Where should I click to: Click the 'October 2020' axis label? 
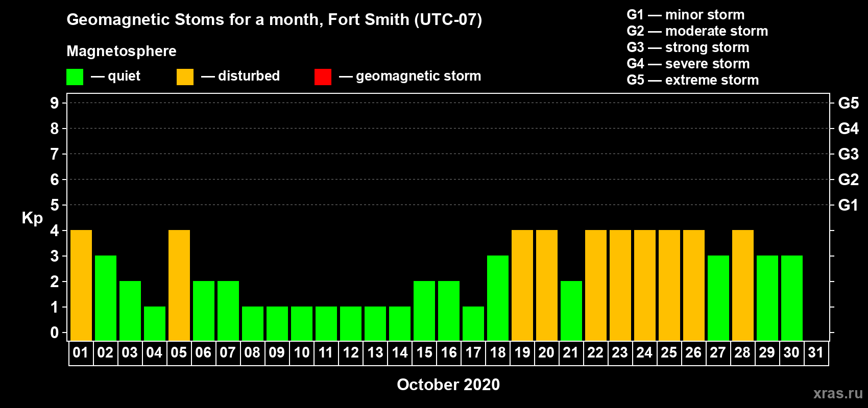coord(448,385)
